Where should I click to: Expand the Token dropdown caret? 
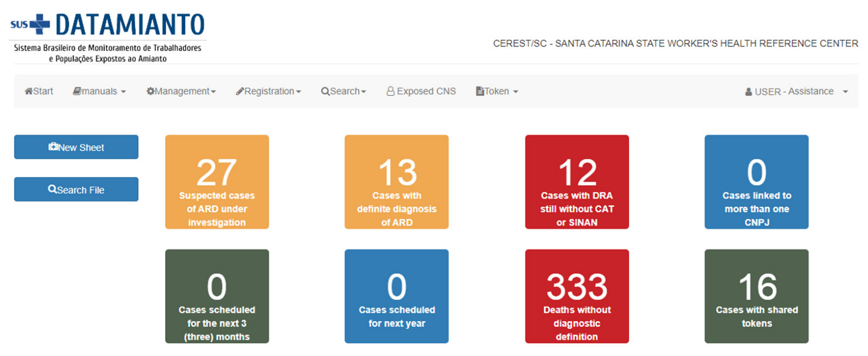point(516,92)
